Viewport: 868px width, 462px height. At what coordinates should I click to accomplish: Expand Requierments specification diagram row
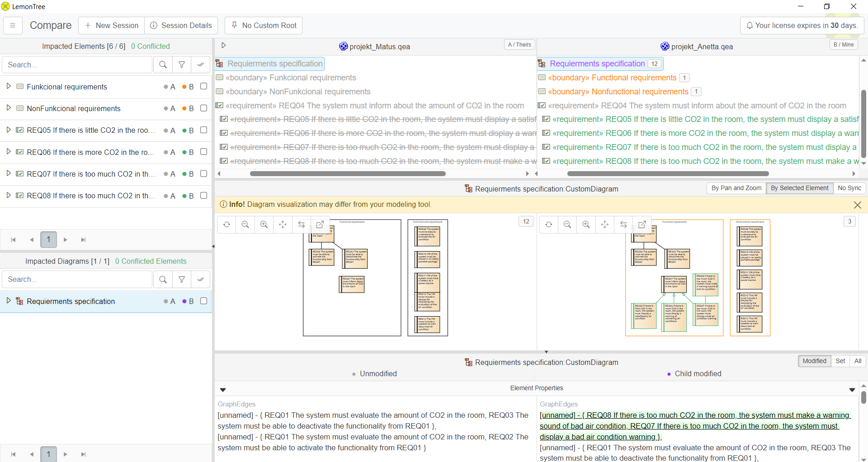[x=8, y=301]
